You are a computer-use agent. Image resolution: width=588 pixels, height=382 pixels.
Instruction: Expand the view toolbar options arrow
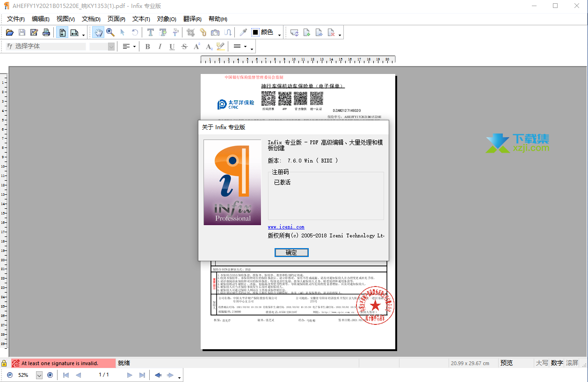tap(83, 35)
